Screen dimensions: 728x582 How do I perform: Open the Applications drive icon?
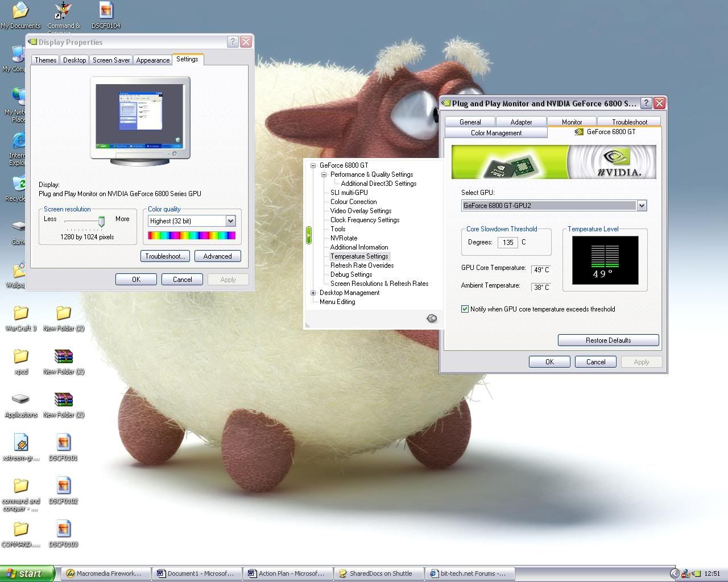(21, 400)
